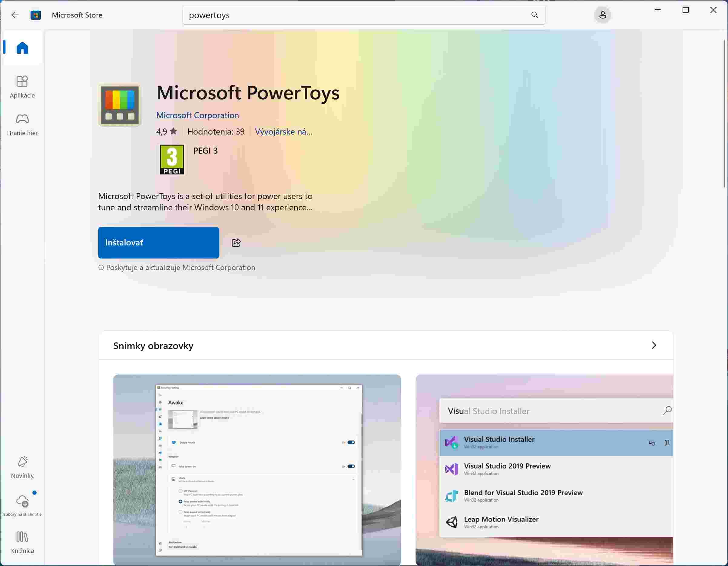This screenshot has width=728, height=566.
Task: Click the Microsoft PowerToys title
Action: coord(248,92)
